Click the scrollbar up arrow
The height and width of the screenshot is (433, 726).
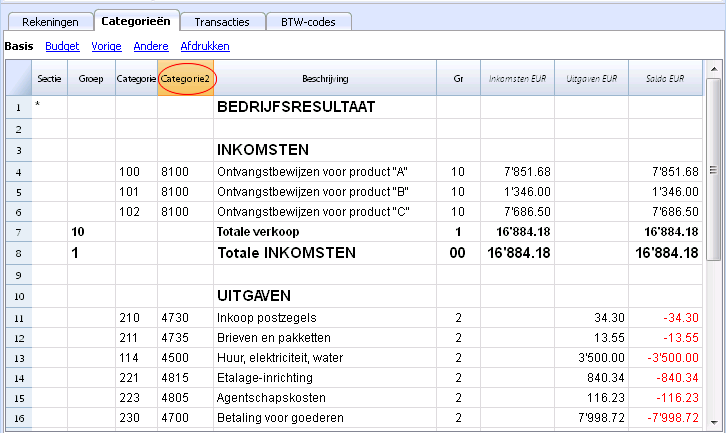pos(713,69)
